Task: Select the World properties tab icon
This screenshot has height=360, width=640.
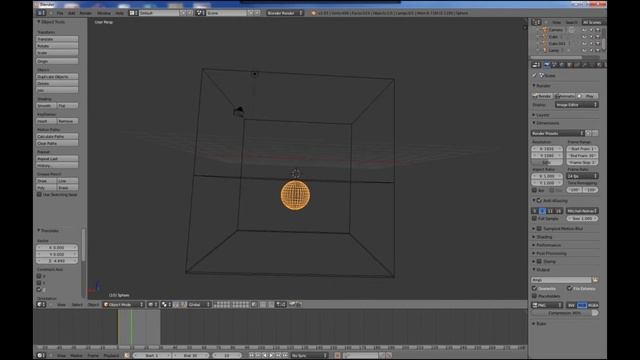Action: click(562, 65)
